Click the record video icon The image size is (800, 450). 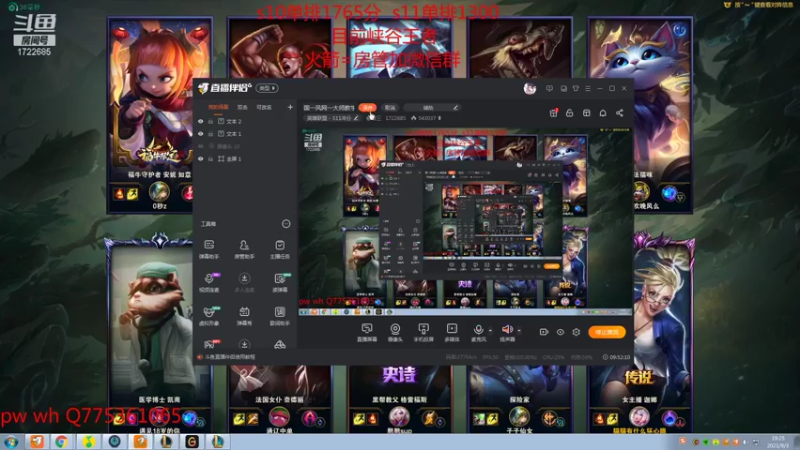coord(544,332)
